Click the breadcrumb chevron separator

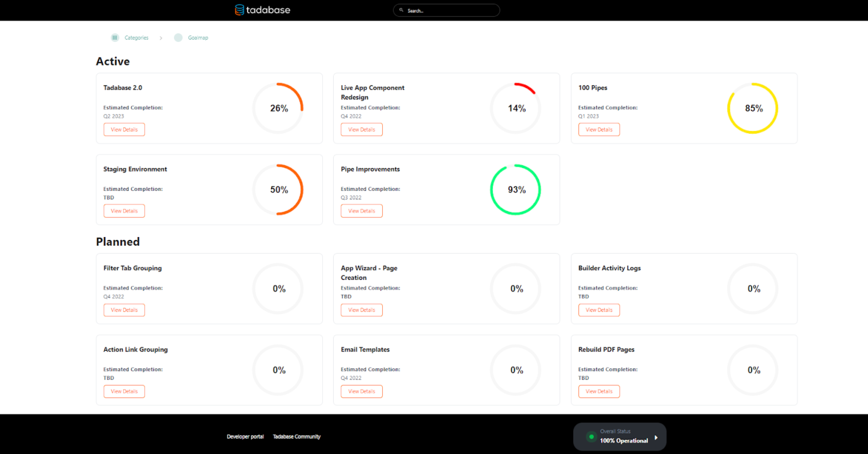coord(161,38)
